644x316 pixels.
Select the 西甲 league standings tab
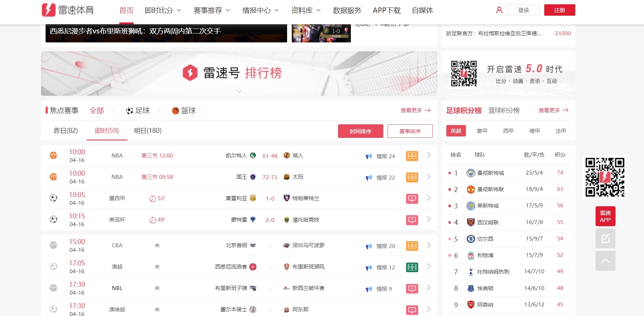(508, 131)
